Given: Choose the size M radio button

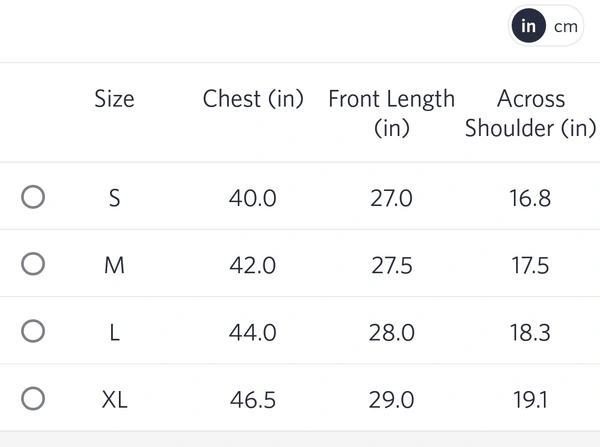Looking at the screenshot, I should point(33,264).
